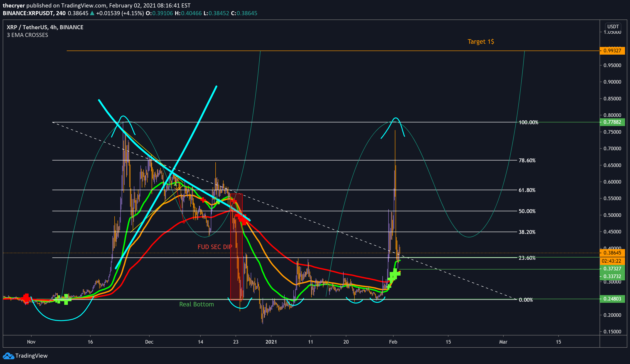Click the Target 1$ annotation text
This screenshot has width=630, height=364.
tap(480, 41)
